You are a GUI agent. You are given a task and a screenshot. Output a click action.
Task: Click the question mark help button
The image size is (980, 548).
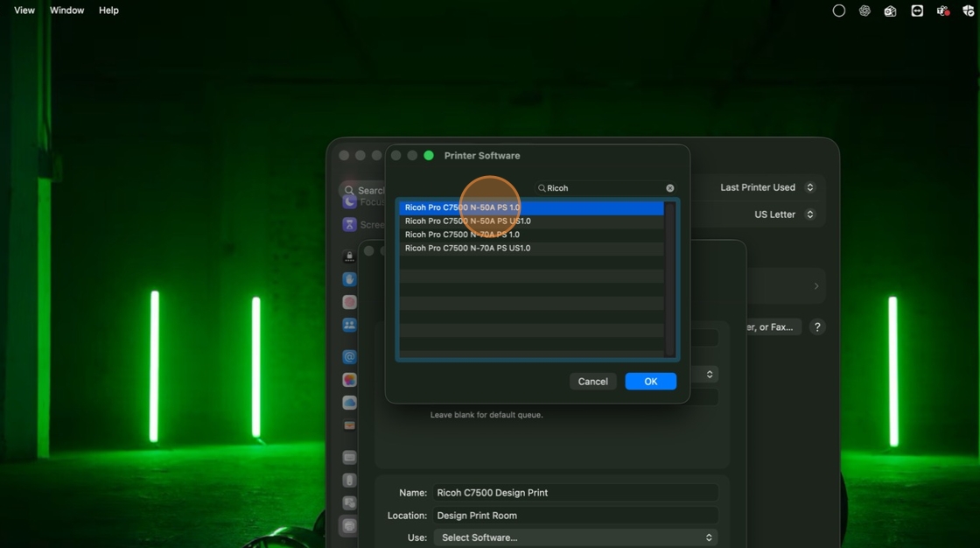pos(817,327)
